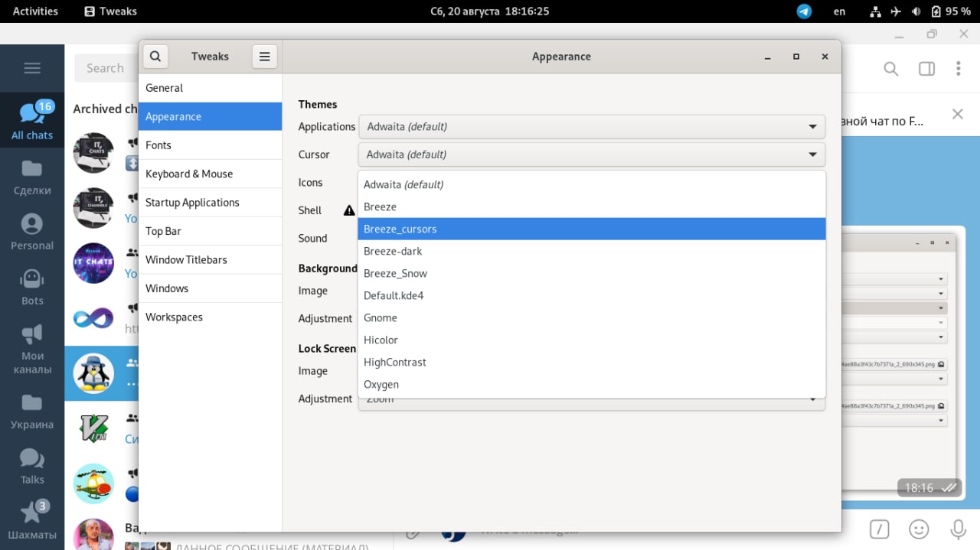This screenshot has height=550, width=980.
Task: Open the General section in Tweaks
Action: pyautogui.click(x=210, y=88)
